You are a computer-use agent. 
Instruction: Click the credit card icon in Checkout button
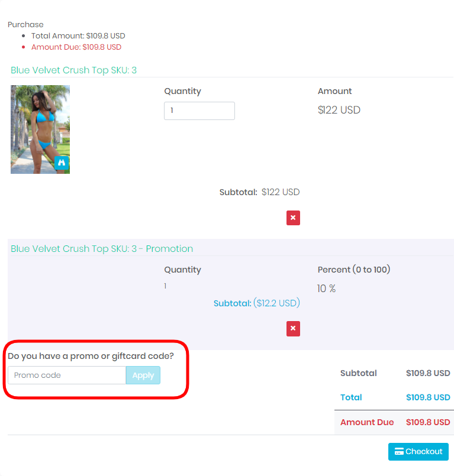click(399, 451)
